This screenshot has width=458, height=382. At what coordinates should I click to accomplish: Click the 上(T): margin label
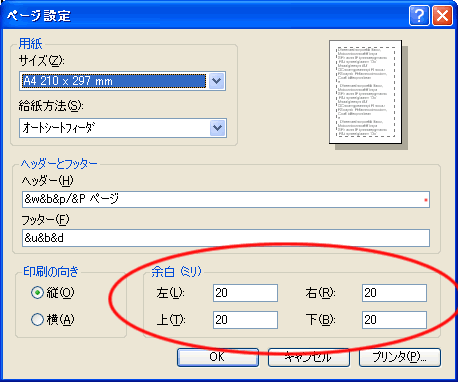tap(171, 320)
